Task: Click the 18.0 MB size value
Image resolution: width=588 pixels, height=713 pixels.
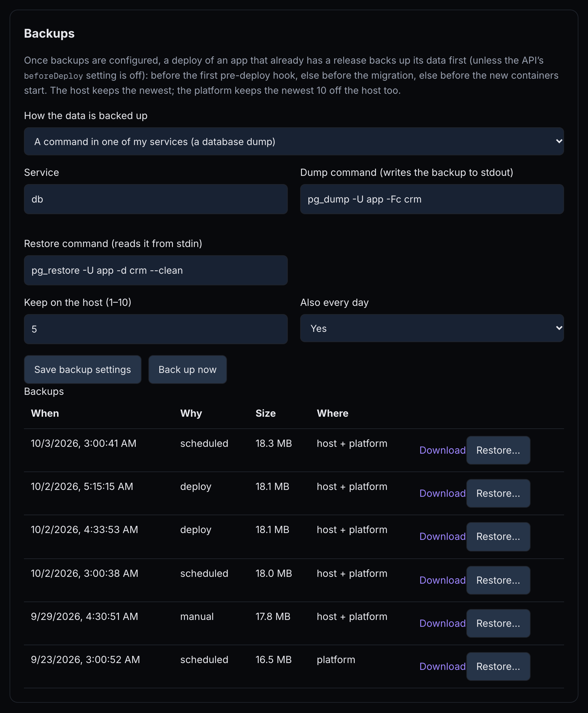Action: click(273, 573)
